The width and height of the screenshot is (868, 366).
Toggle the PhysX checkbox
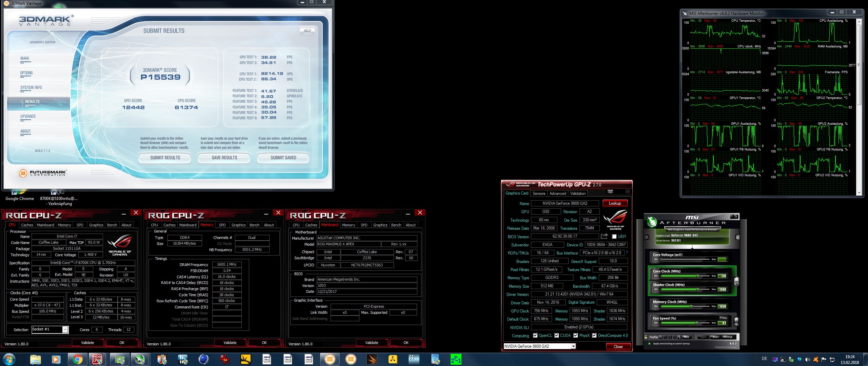click(575, 335)
